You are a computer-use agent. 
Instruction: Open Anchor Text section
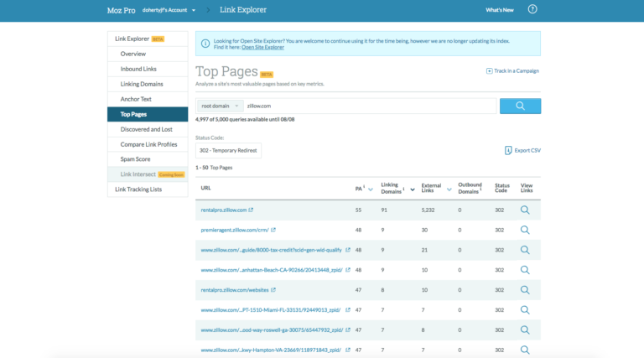148,100
